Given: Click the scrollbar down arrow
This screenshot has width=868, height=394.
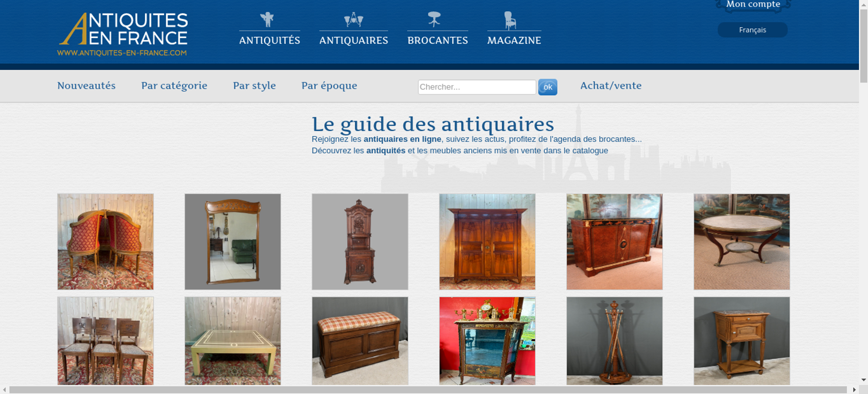Looking at the screenshot, I should [864, 380].
